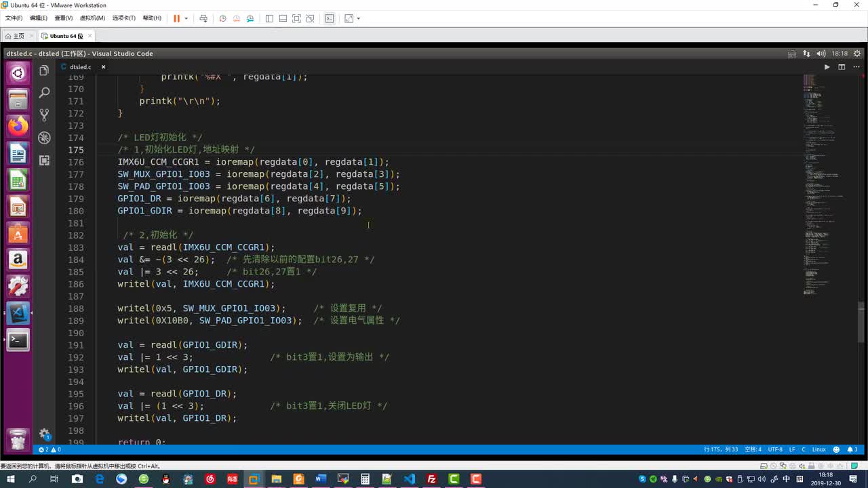This screenshot has width=868, height=488.
Task: Revert to VMware snapshot
Action: point(237,18)
